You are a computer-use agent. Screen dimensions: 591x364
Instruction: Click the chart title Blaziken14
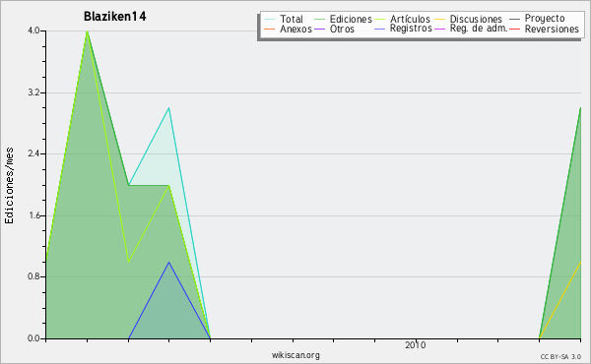(114, 17)
